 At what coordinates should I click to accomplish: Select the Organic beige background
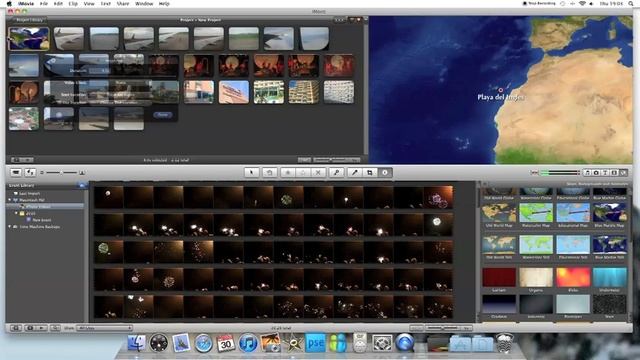pos(536,277)
